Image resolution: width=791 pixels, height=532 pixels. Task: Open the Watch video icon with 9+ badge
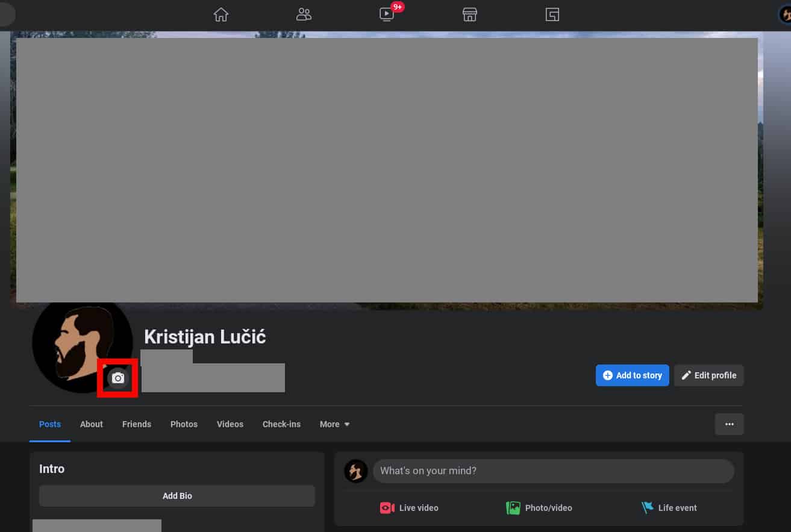(x=387, y=14)
